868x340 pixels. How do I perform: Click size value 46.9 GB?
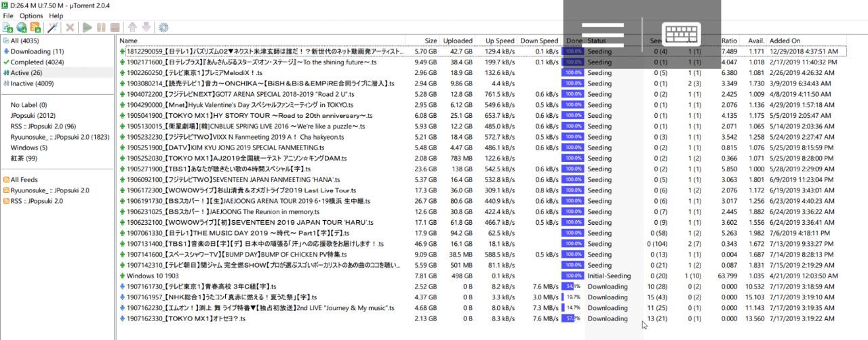click(x=428, y=244)
